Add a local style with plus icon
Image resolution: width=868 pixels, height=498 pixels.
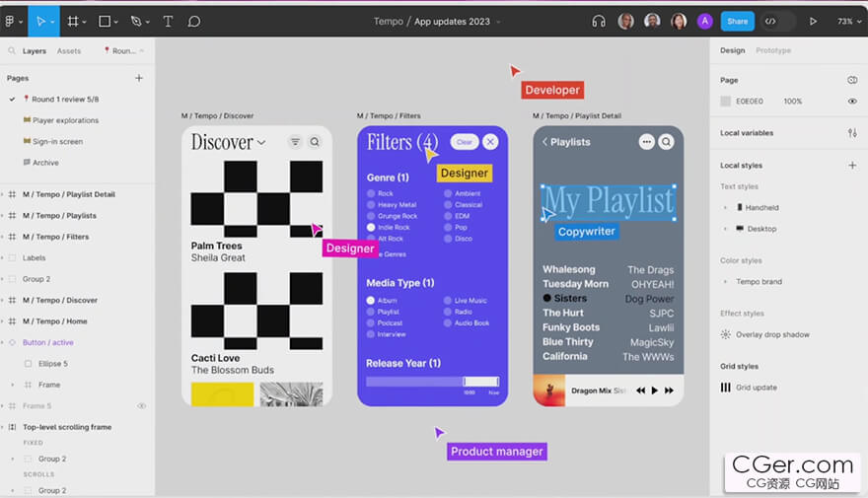pos(852,165)
